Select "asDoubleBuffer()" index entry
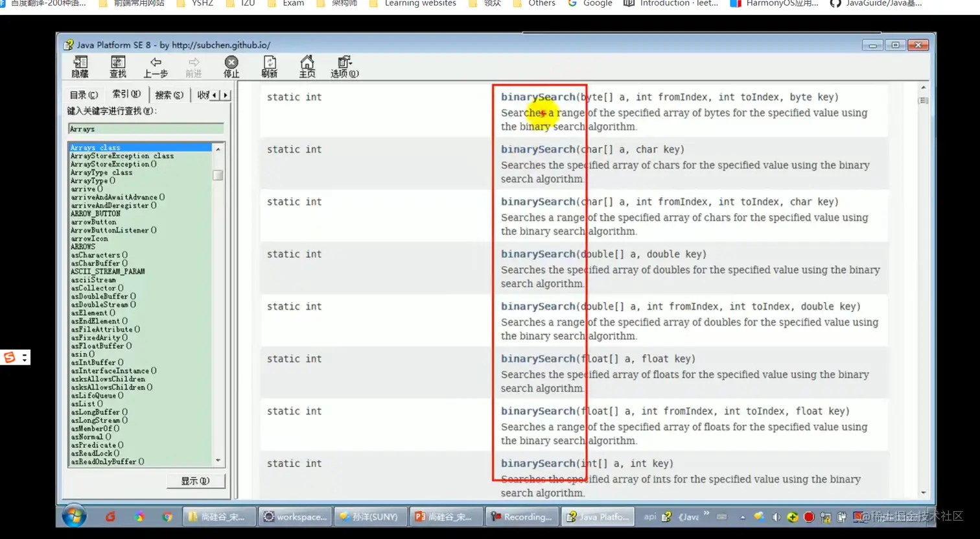 pyautogui.click(x=103, y=296)
